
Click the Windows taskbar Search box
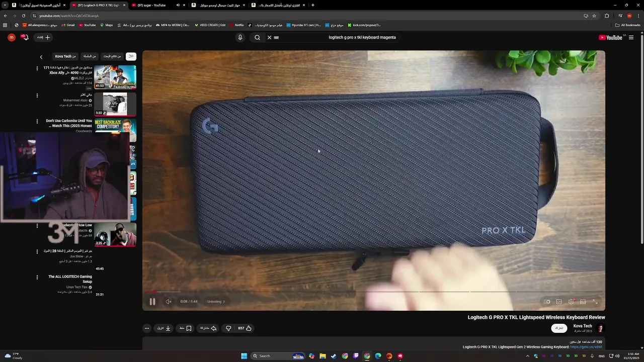click(x=278, y=356)
